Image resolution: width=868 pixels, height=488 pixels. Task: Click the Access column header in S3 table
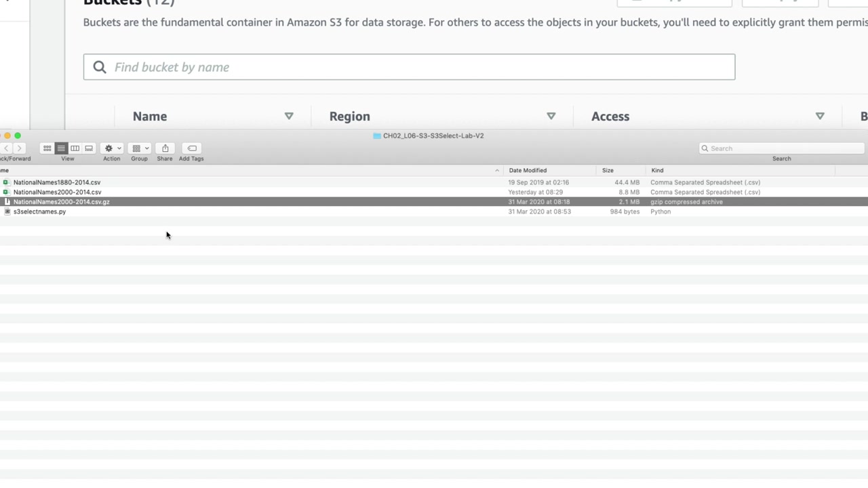coord(610,117)
